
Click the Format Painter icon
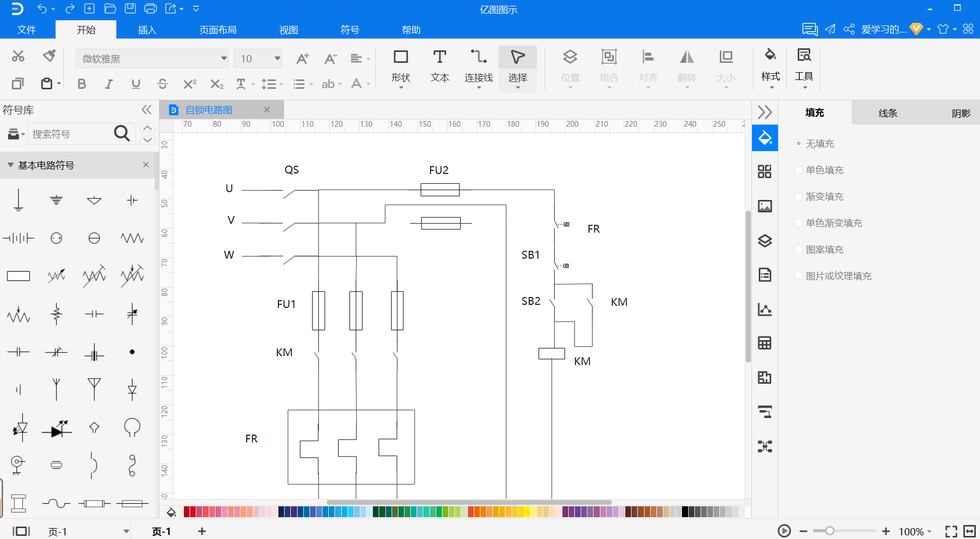(x=49, y=56)
